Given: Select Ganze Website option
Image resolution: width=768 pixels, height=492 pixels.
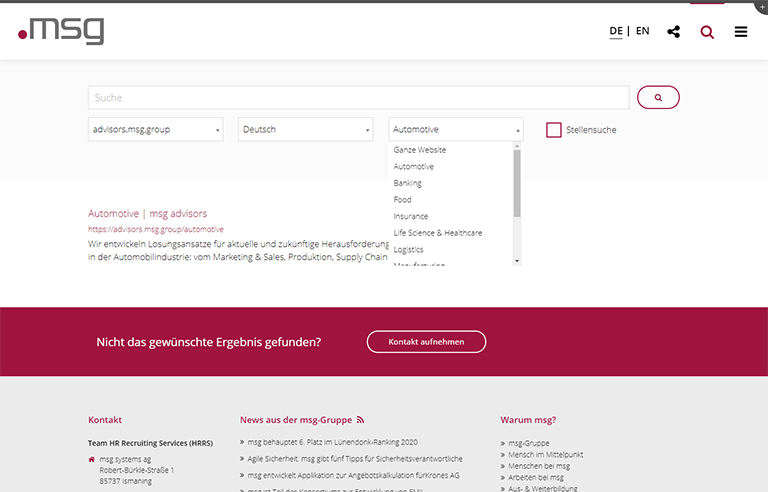Looking at the screenshot, I should pos(420,150).
